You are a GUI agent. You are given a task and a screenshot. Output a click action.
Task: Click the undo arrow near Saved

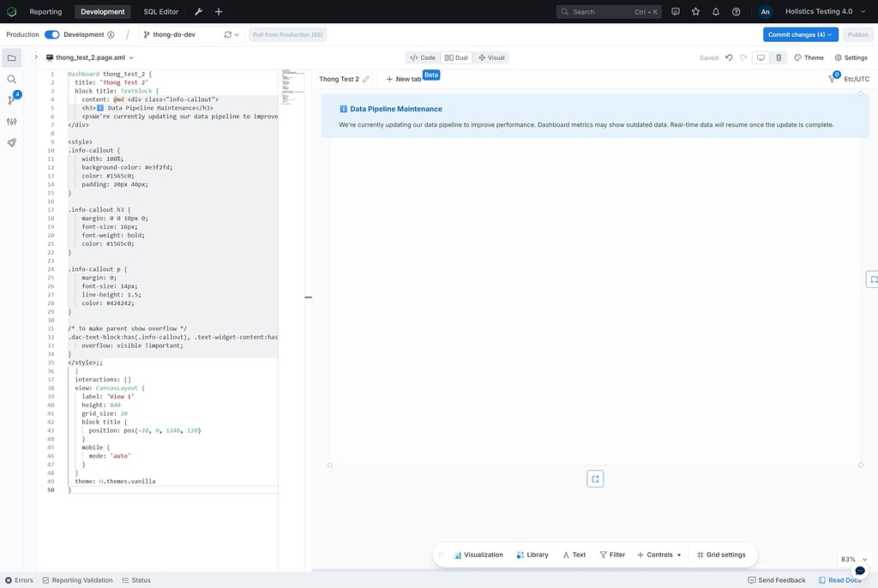(x=728, y=57)
